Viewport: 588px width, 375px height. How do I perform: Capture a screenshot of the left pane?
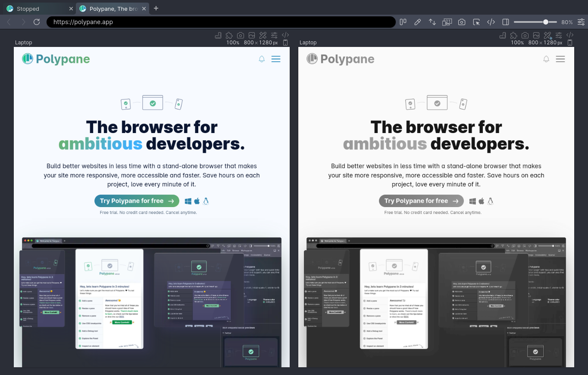point(241,35)
